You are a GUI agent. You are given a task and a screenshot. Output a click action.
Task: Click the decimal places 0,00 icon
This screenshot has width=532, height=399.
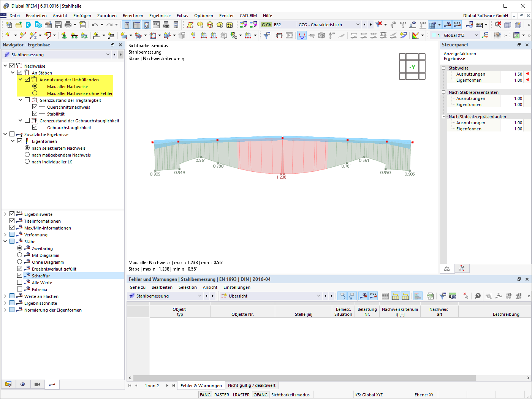click(453, 296)
